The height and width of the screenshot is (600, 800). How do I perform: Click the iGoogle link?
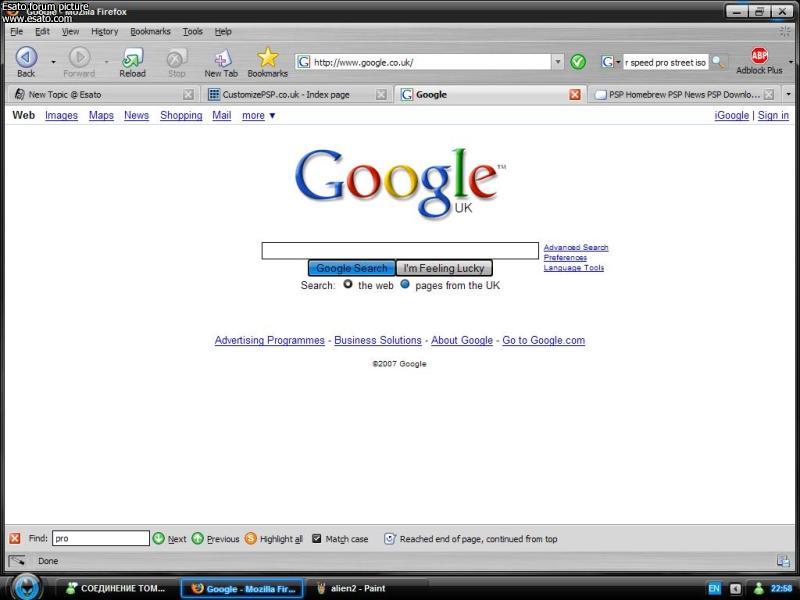[732, 115]
